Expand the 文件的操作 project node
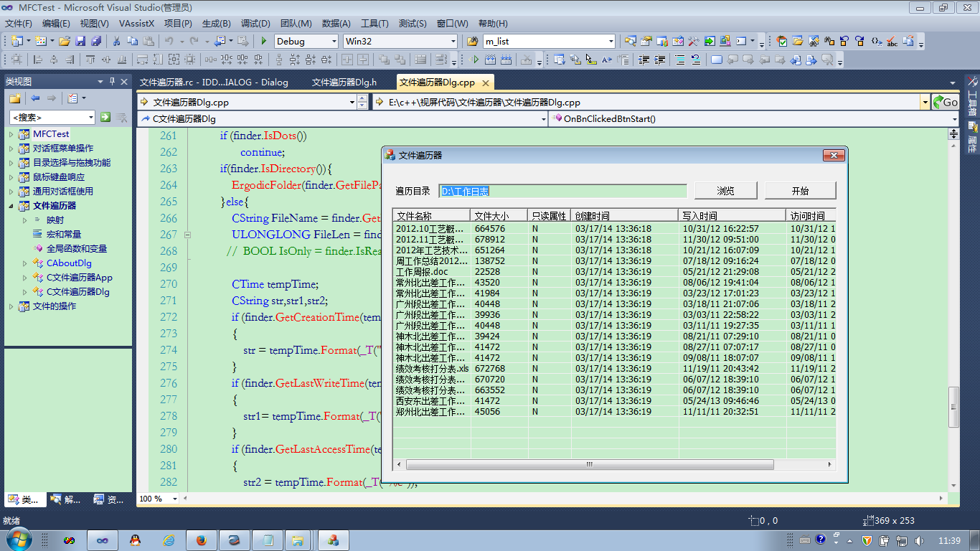980x551 pixels. point(11,306)
